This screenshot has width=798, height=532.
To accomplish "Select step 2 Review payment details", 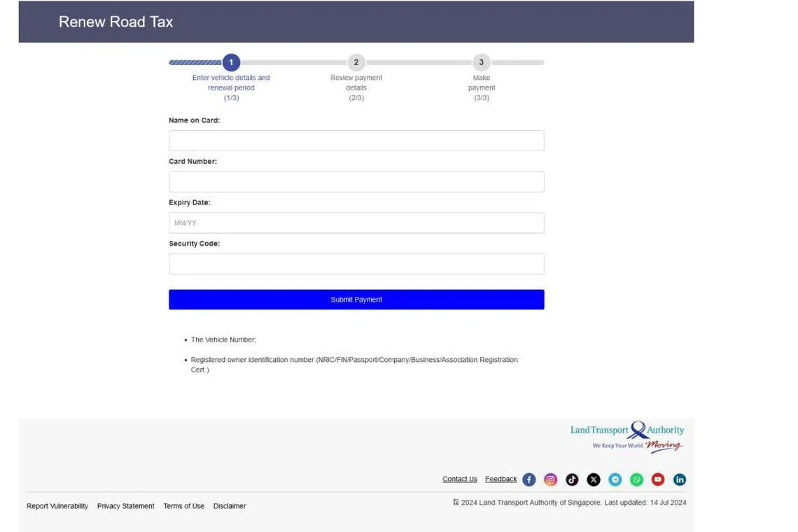I will point(356,62).
